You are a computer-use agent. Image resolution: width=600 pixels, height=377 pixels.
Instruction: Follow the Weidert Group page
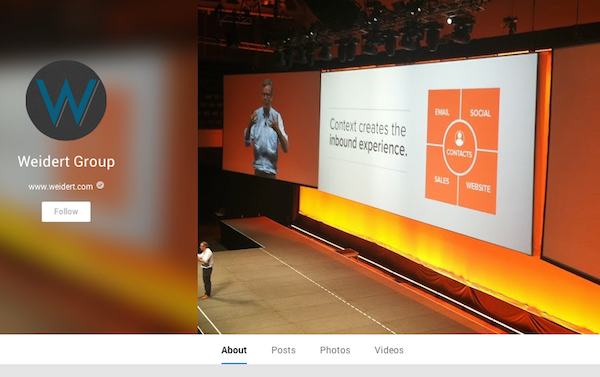[66, 212]
